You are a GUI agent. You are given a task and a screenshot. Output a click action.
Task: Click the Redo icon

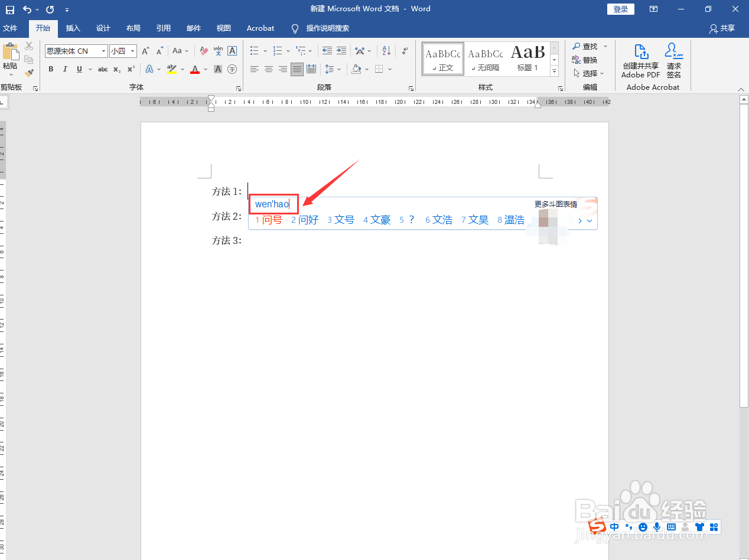pos(50,9)
